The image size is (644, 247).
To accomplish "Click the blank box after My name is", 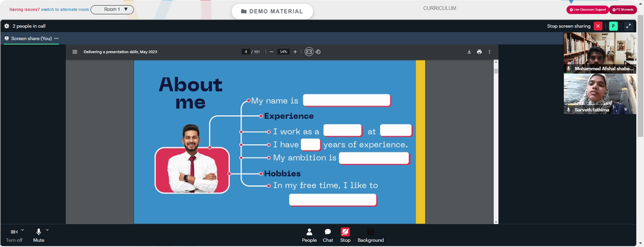I will click(346, 100).
